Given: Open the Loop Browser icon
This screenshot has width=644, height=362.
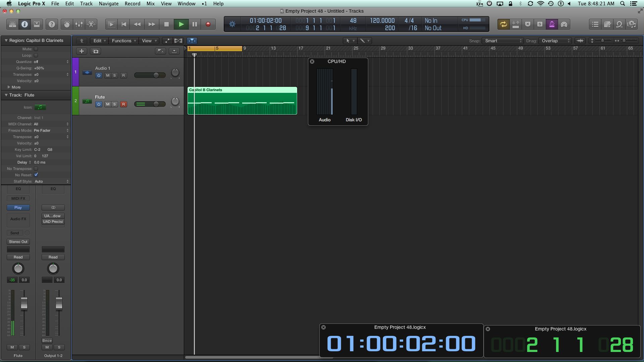Looking at the screenshot, I should tap(619, 24).
